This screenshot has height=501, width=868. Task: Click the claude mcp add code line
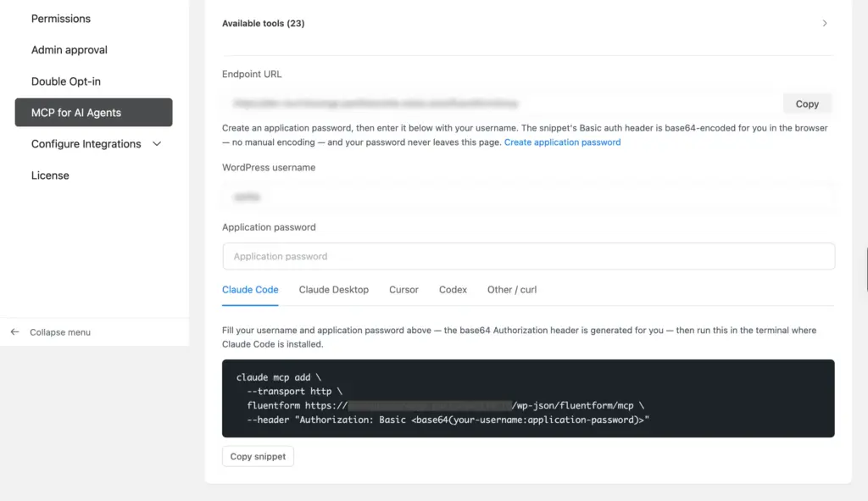pos(278,377)
